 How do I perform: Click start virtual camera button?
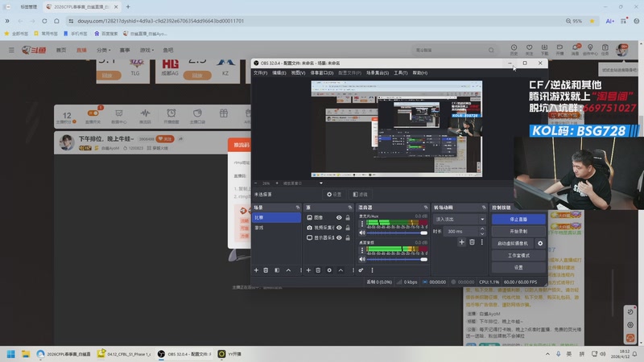coord(513,244)
